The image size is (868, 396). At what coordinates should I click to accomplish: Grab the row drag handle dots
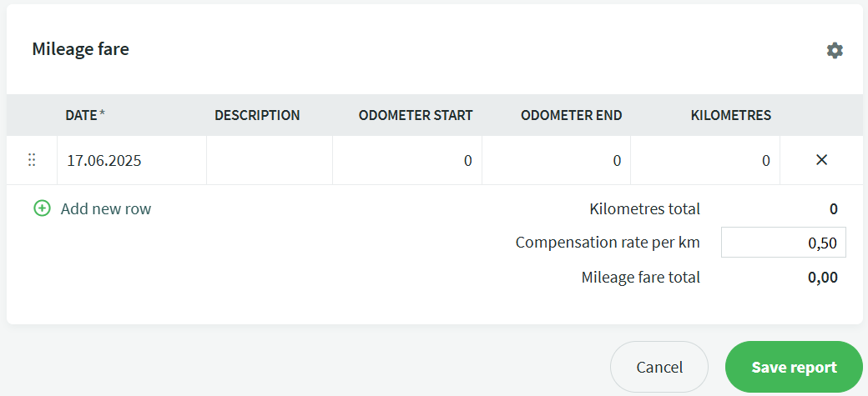click(32, 160)
